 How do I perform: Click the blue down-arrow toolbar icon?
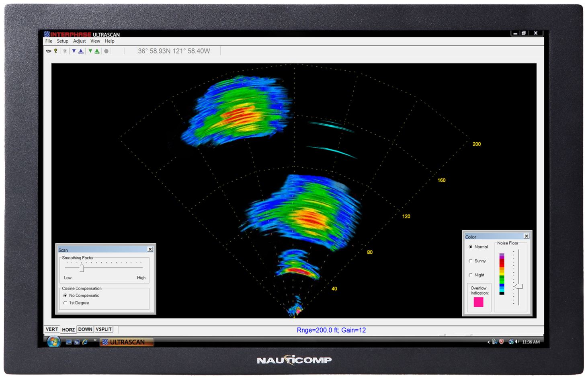(74, 51)
